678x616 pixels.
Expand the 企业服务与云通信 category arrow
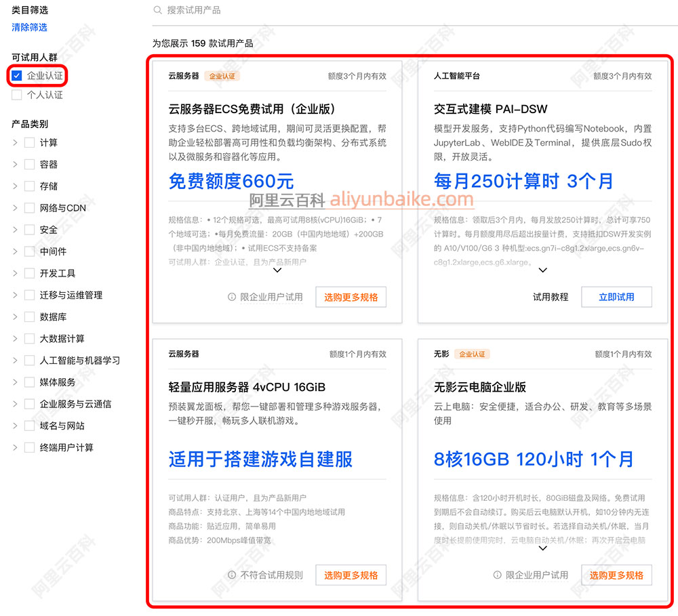pyautogui.click(x=15, y=404)
